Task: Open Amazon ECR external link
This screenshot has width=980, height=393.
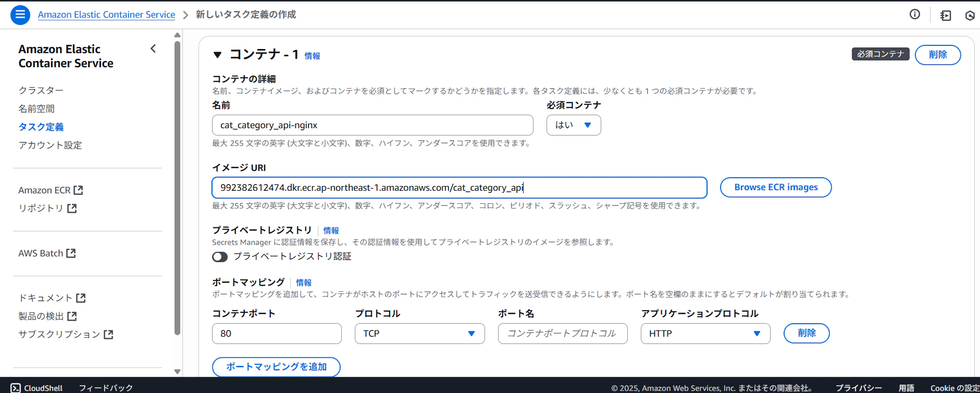Action: [x=51, y=190]
